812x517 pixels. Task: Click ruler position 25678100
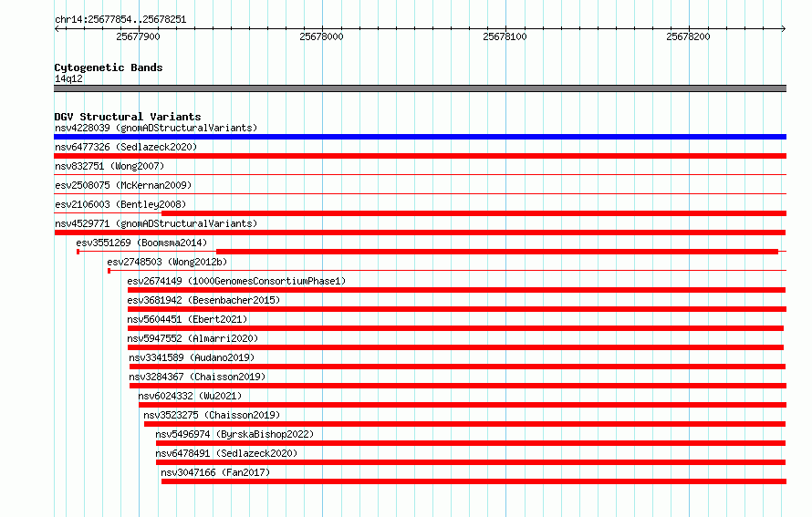[505, 36]
